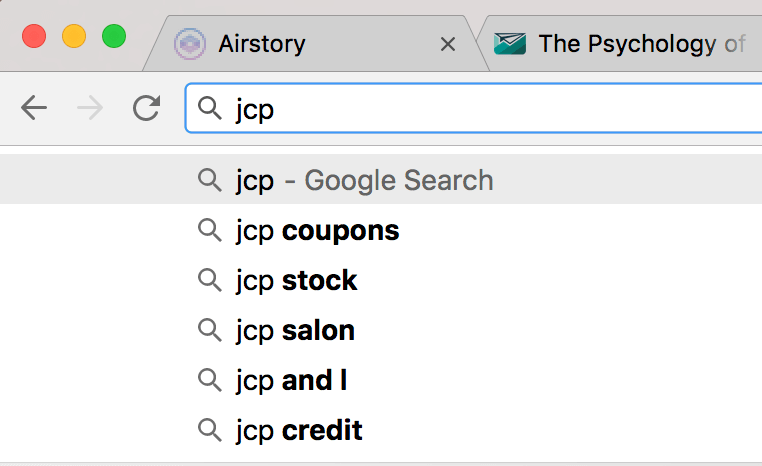Select 'jcp - Google Search' suggestion
This screenshot has height=466, width=762.
[364, 181]
